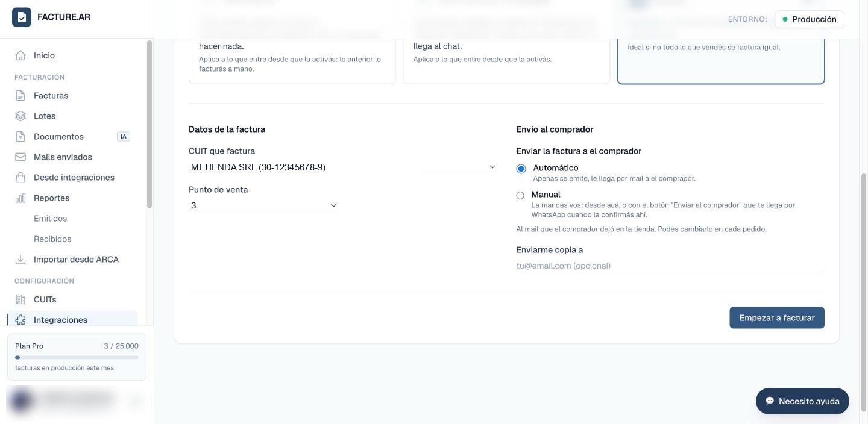Click the "Datos de la factura" heading
Viewport: 868px width, 424px height.
[x=227, y=129]
